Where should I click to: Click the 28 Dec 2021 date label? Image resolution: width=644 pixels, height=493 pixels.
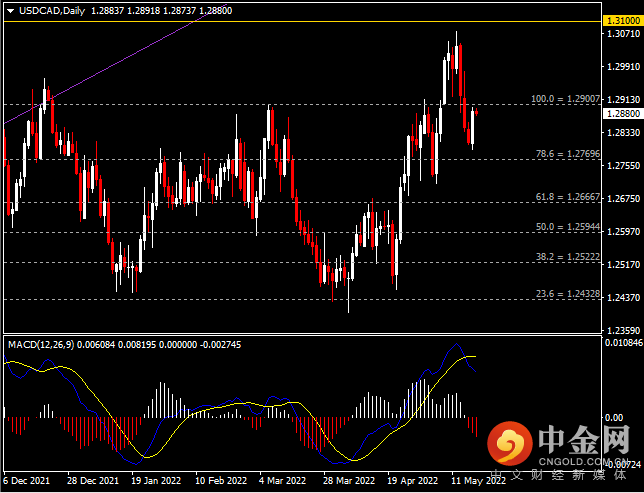click(x=92, y=481)
